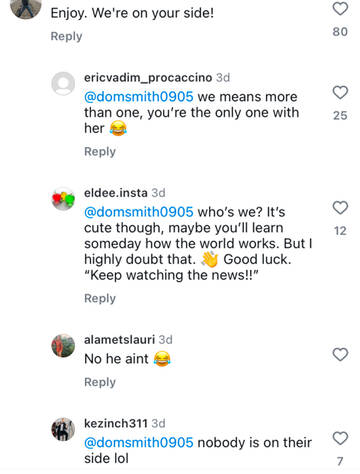Image resolution: width=360 pixels, height=474 pixels.
Task: Open @domsmith0905 mention in eldee.insta's reply
Action: click(139, 212)
